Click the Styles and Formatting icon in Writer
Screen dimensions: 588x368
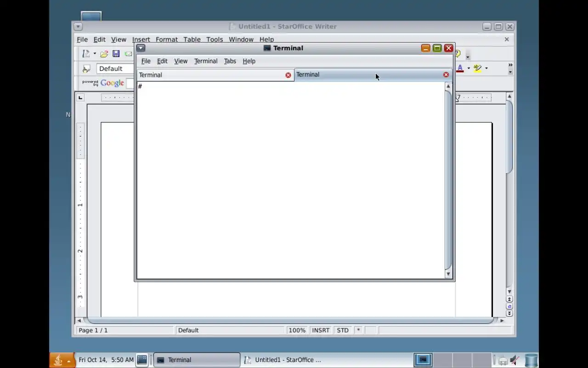86,69
